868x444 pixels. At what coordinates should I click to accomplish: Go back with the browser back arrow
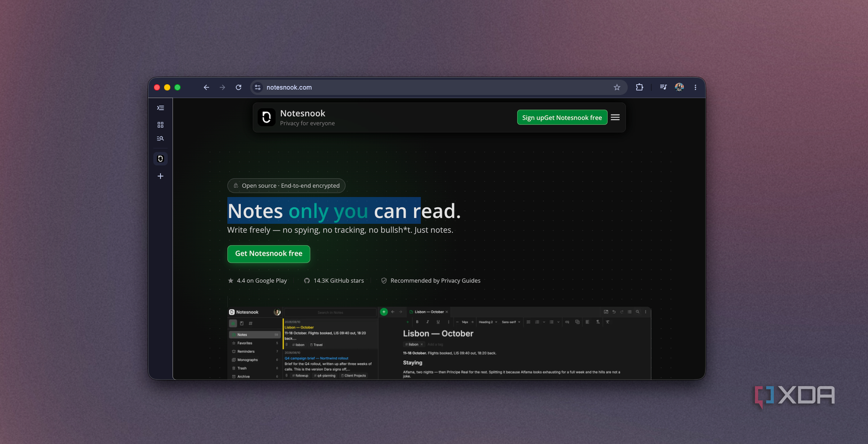pos(206,87)
